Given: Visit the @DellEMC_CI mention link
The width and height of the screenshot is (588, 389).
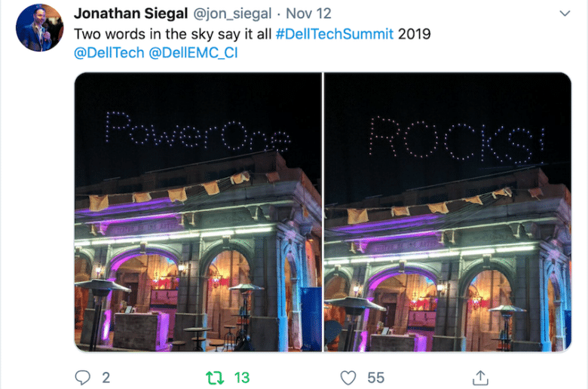Looking at the screenshot, I should pos(193,53).
